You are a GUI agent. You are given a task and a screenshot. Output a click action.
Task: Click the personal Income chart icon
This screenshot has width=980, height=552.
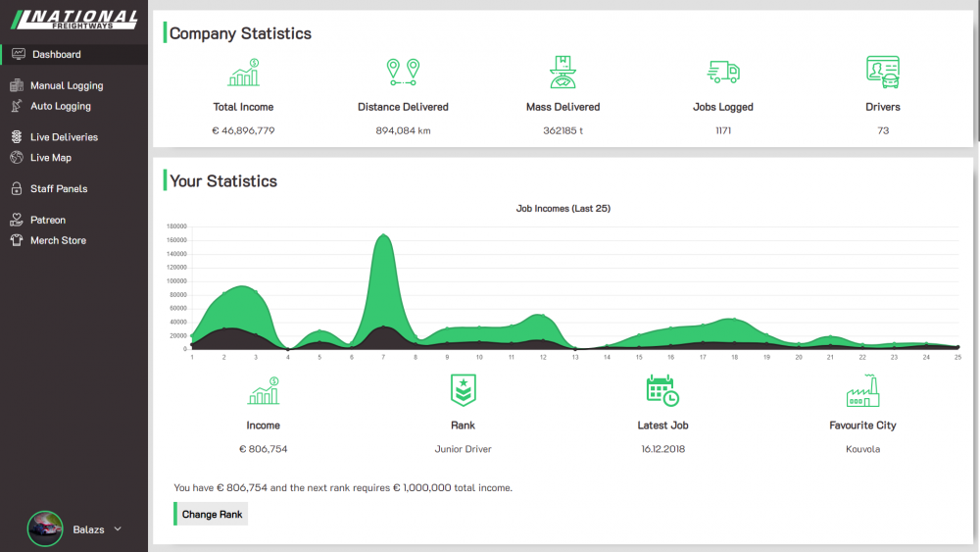263,391
